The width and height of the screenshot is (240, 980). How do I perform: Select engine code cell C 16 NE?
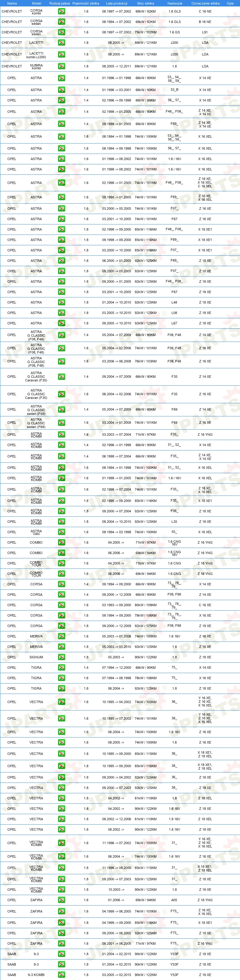[x=205, y=11]
